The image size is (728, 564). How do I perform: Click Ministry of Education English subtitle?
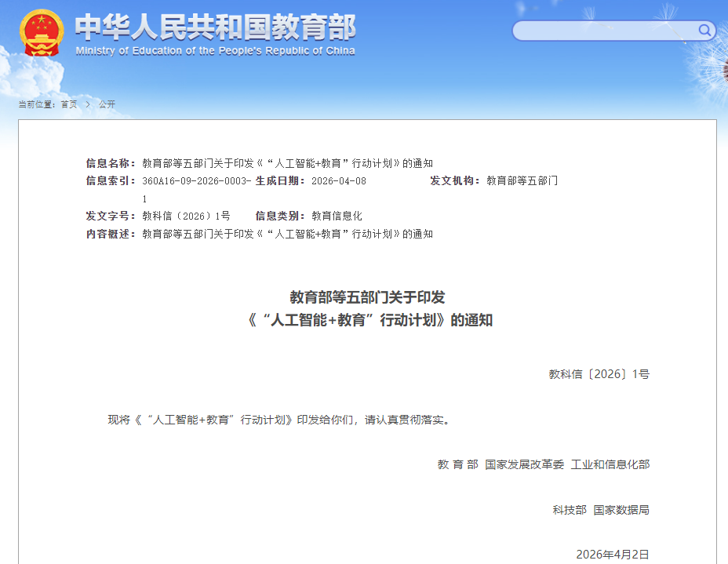pos(216,51)
